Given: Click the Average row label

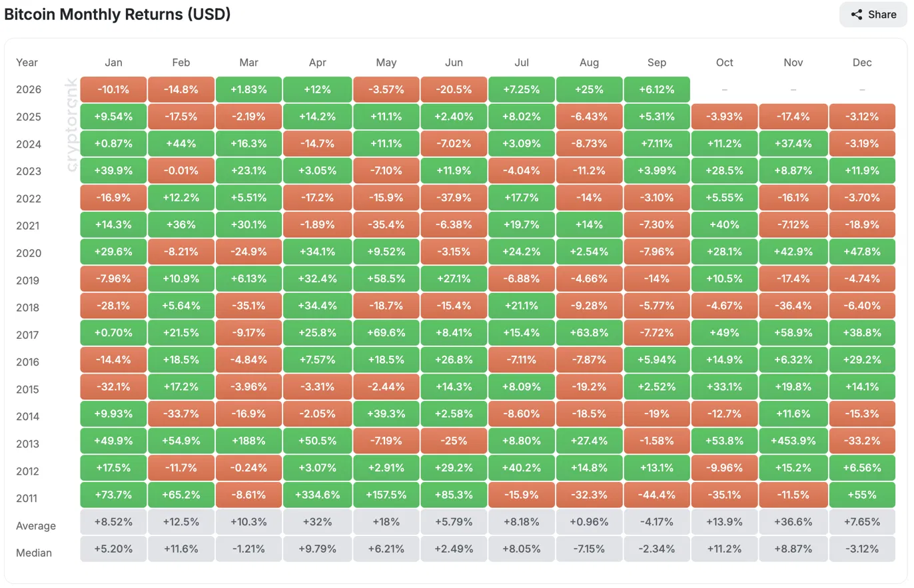Looking at the screenshot, I should click(36, 525).
